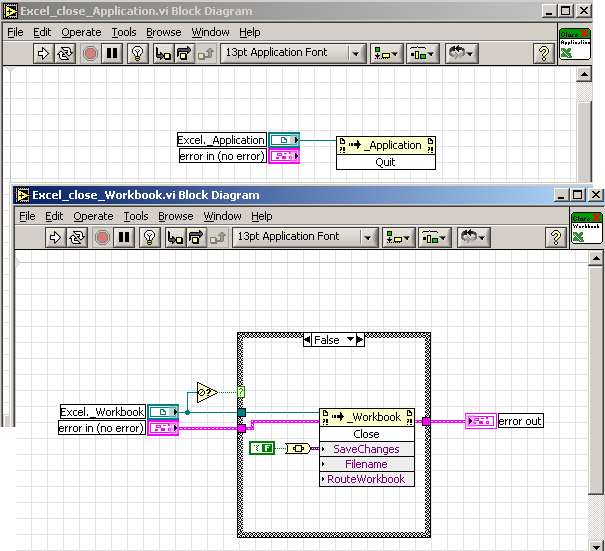The width and height of the screenshot is (605, 551).
Task: Switch to next case with right arrow
Action: click(360, 340)
